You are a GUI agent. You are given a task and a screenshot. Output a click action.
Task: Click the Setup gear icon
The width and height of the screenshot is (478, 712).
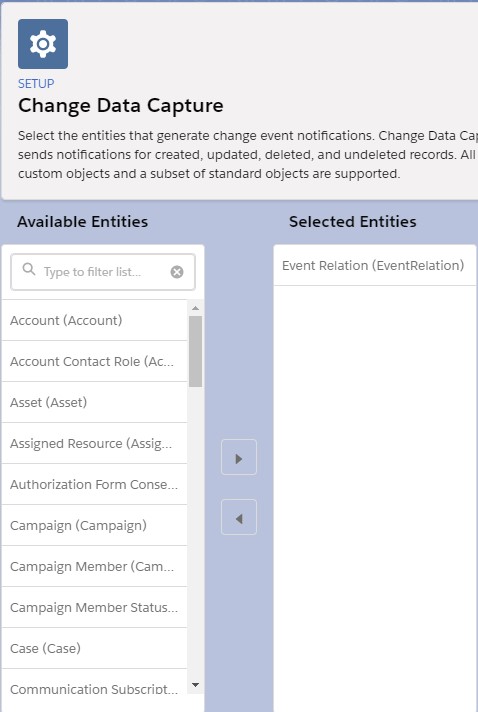pos(43,44)
